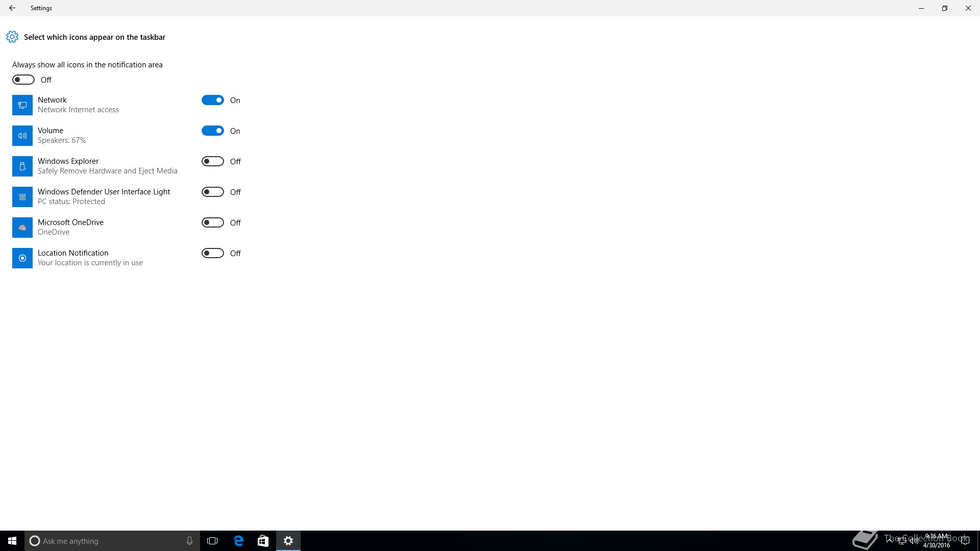Viewport: 980px width, 551px height.
Task: Show hidden icons chevron in system tray
Action: tap(890, 541)
